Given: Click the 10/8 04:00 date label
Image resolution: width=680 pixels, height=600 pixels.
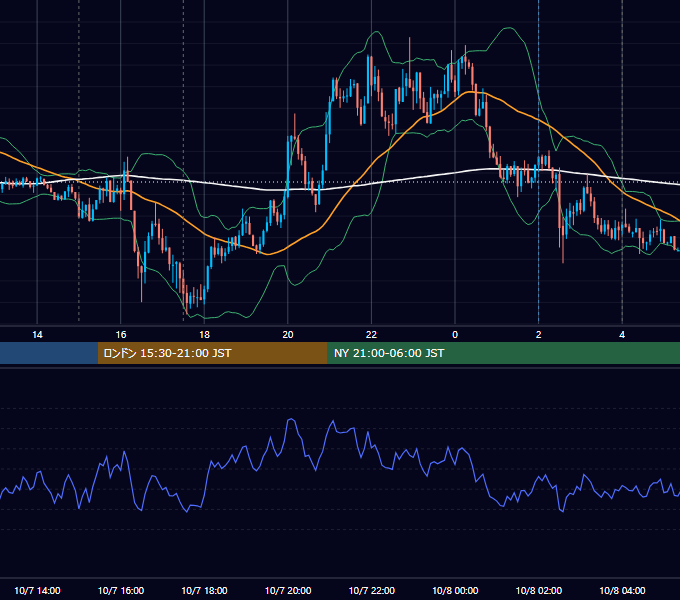Looking at the screenshot, I should coord(622,590).
